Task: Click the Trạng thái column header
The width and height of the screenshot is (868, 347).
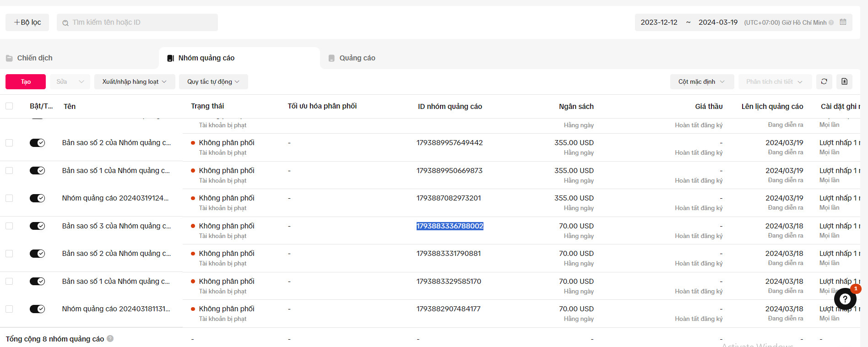Action: coord(207,106)
